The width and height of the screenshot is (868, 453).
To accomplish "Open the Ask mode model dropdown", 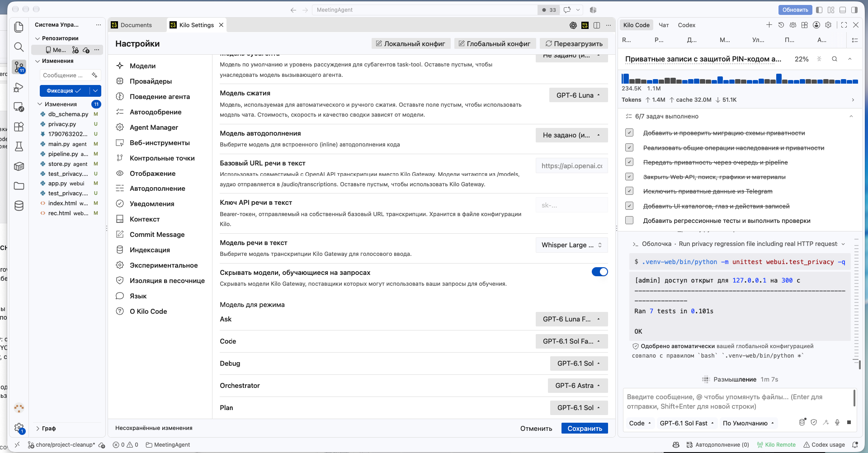I will pyautogui.click(x=572, y=319).
